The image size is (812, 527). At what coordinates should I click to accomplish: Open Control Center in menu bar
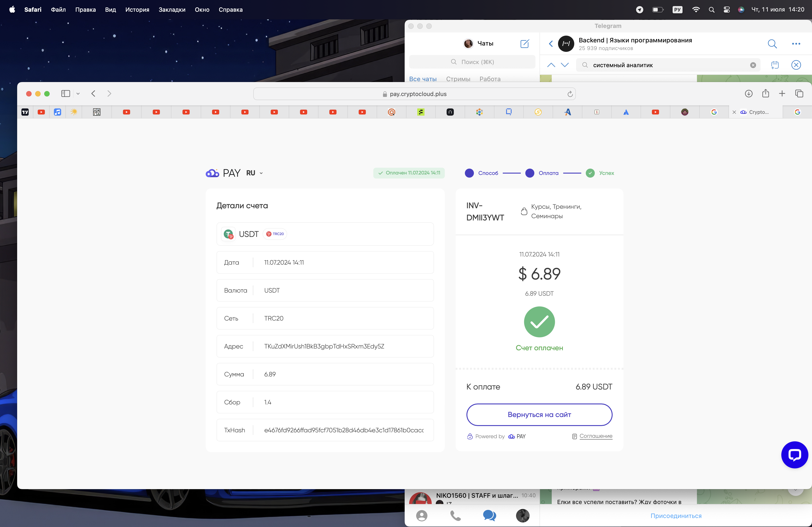pyautogui.click(x=727, y=9)
